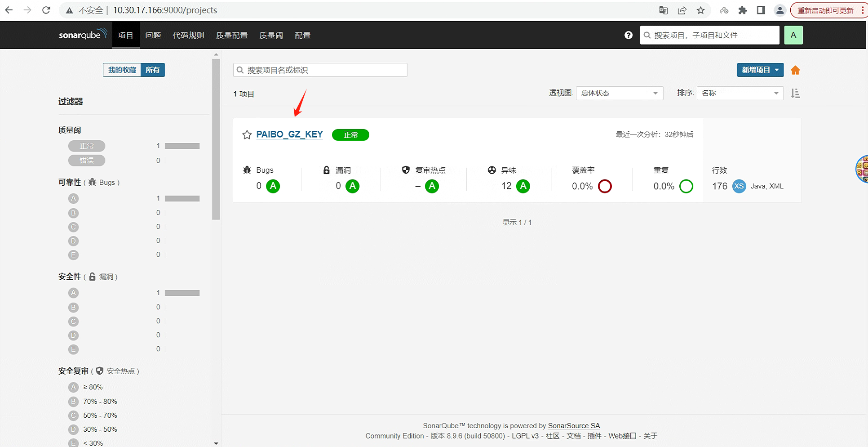Select 我的收藏 favorites toggle

[122, 70]
